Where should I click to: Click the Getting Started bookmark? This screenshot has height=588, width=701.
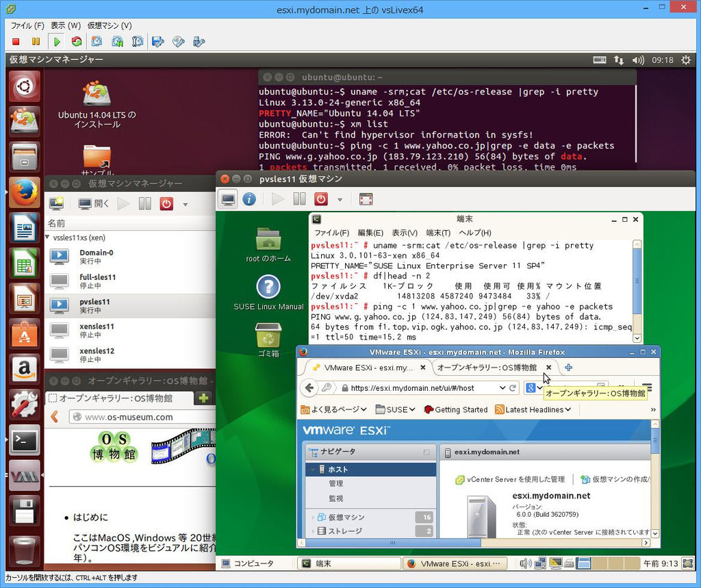pos(455,409)
